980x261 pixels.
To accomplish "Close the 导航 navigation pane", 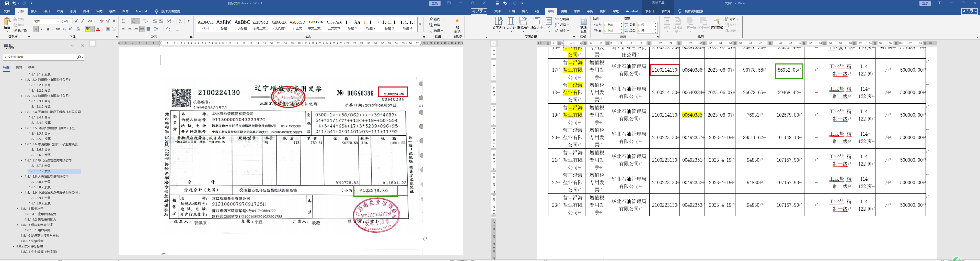I will coord(83,46).
